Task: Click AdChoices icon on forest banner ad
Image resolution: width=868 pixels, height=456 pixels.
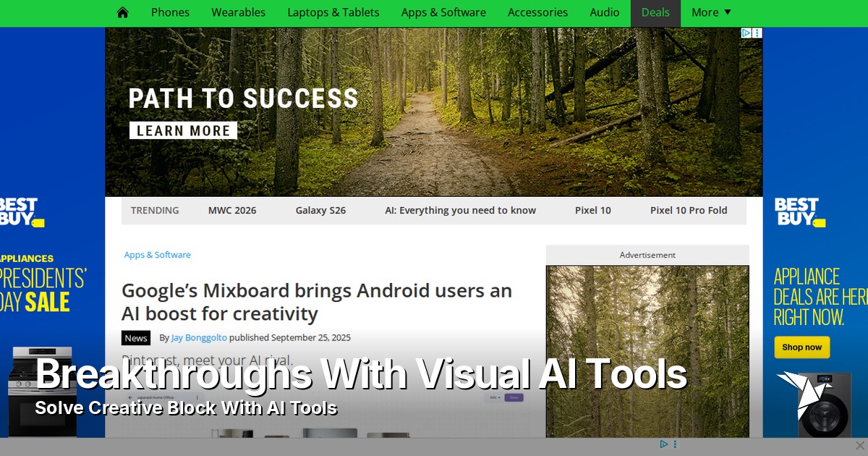Action: tap(746, 33)
